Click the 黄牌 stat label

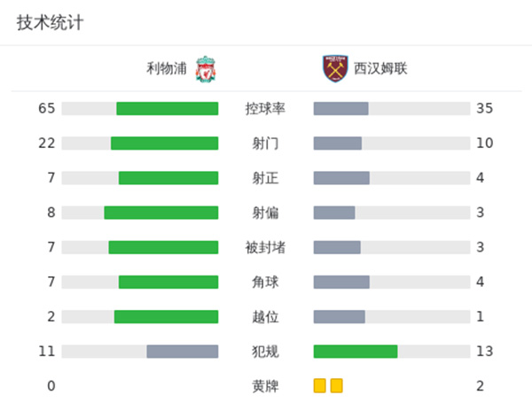click(265, 386)
